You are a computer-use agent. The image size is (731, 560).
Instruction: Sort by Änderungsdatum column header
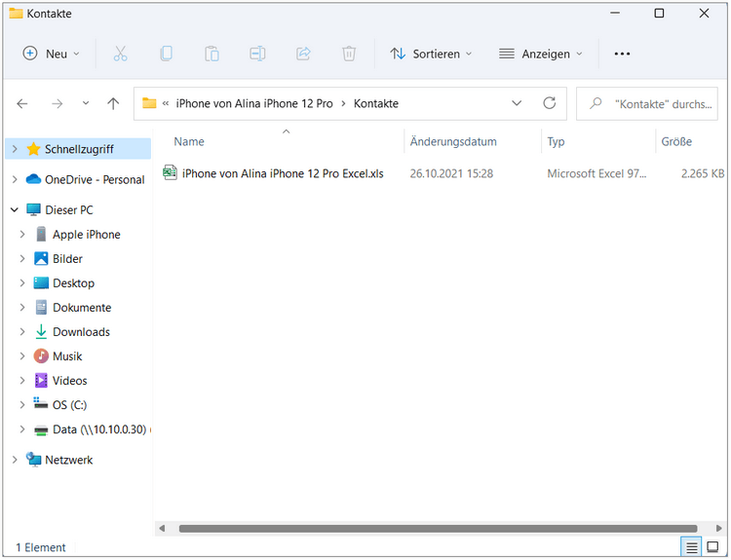[x=453, y=141]
